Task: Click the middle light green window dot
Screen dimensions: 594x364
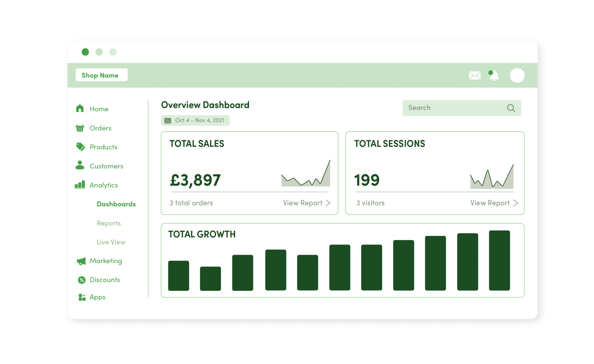Action: point(99,52)
